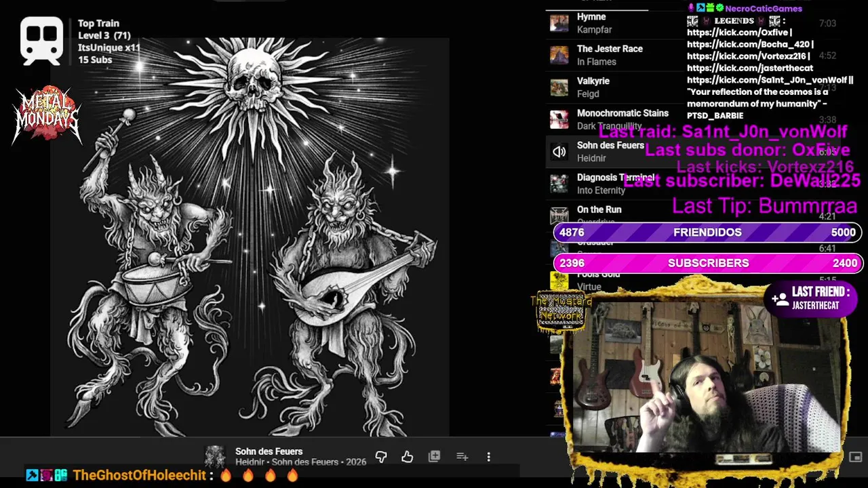868x488 pixels.
Task: Click the large Sohn des Feuers album artwork
Action: coord(250,237)
